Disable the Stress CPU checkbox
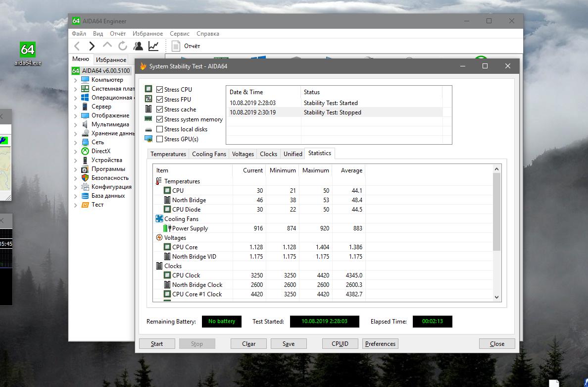This screenshot has height=387, width=588. click(159, 90)
